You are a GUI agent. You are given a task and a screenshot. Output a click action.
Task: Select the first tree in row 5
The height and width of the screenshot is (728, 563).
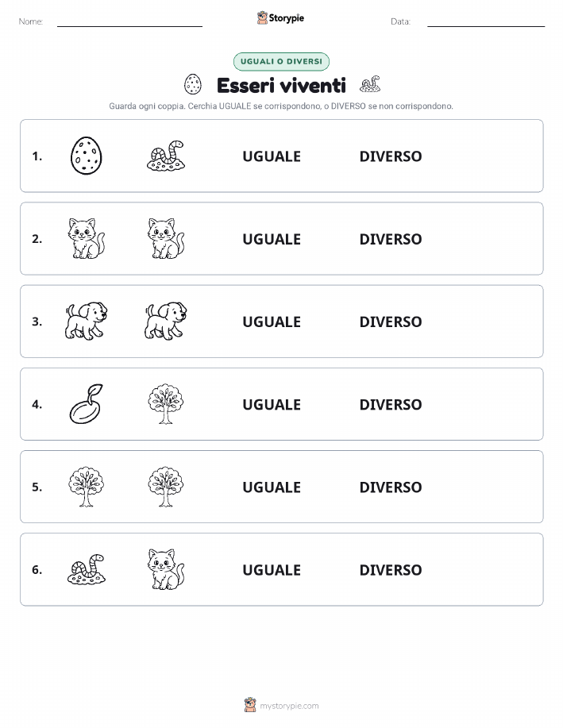(x=87, y=487)
